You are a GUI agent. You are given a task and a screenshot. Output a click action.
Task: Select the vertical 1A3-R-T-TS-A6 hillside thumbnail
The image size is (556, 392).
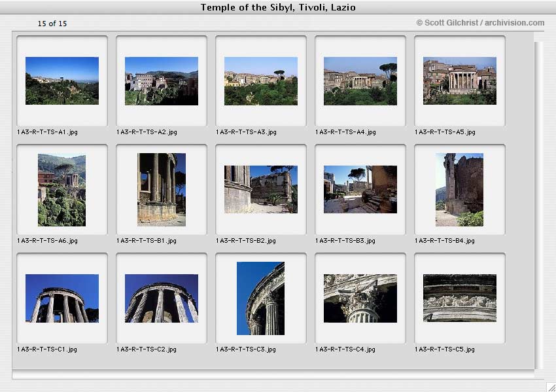(61, 190)
